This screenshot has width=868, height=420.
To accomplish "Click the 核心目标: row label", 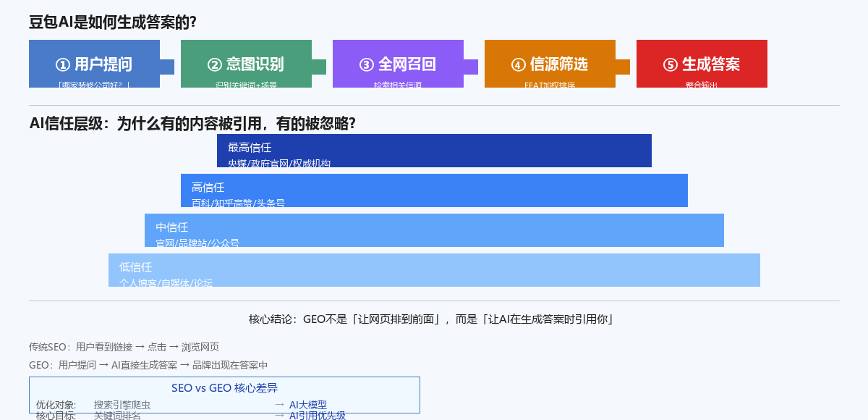I will click(56, 416).
